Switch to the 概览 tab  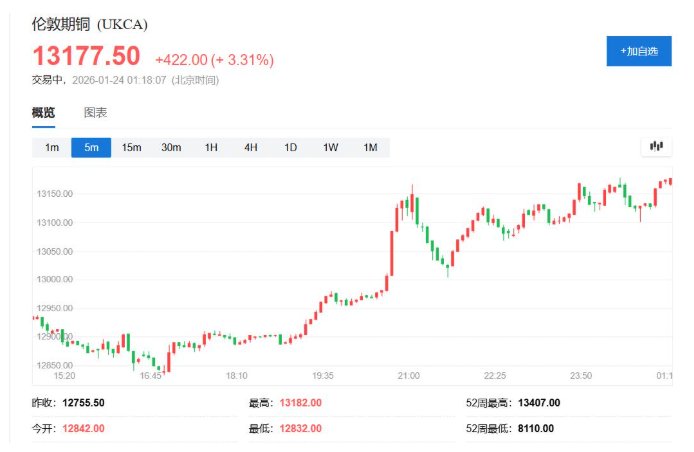[x=43, y=113]
